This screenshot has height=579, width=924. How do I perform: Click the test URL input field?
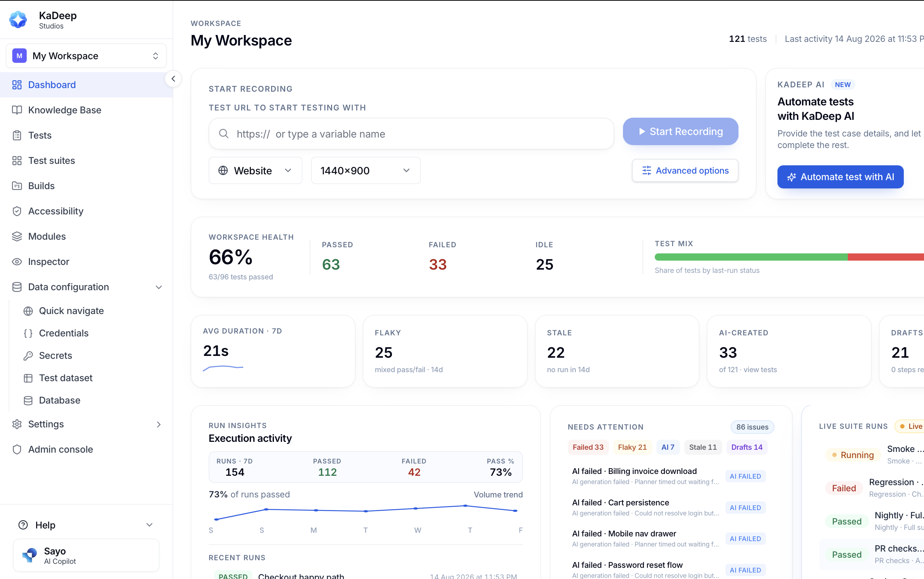(411, 134)
